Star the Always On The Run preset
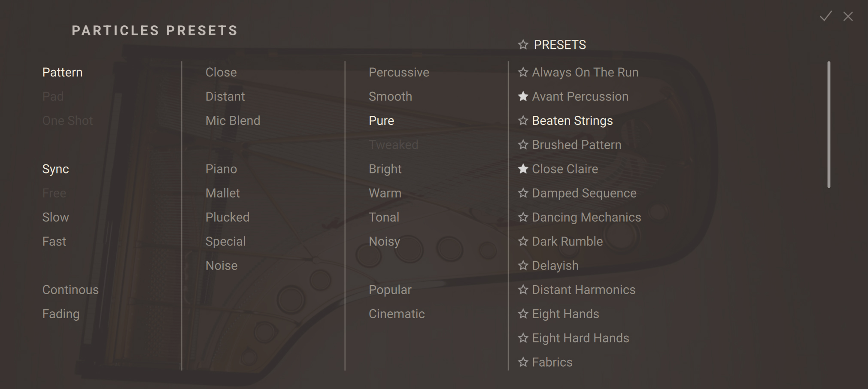Viewport: 868px width, 389px height. (523, 72)
